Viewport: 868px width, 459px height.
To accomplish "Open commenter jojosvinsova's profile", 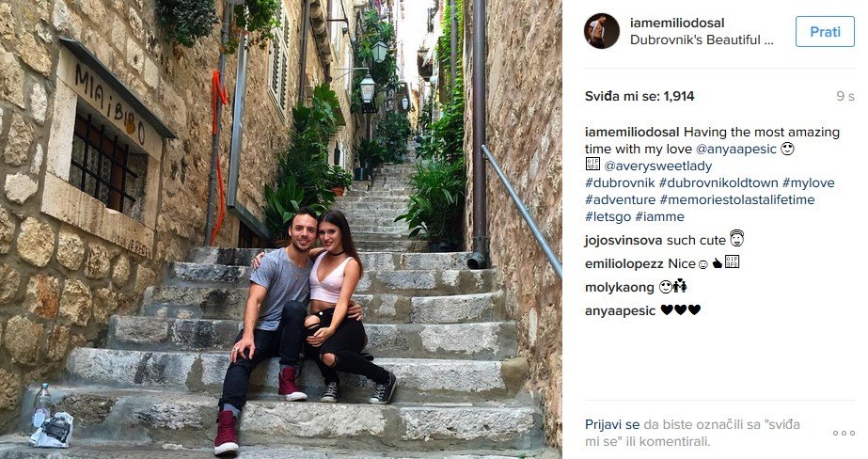I will [623, 240].
